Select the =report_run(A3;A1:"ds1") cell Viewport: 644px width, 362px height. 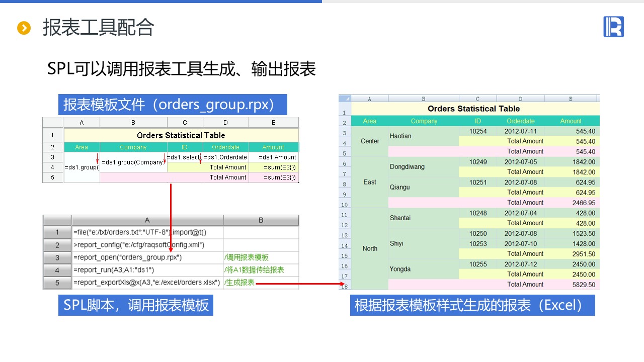147,270
